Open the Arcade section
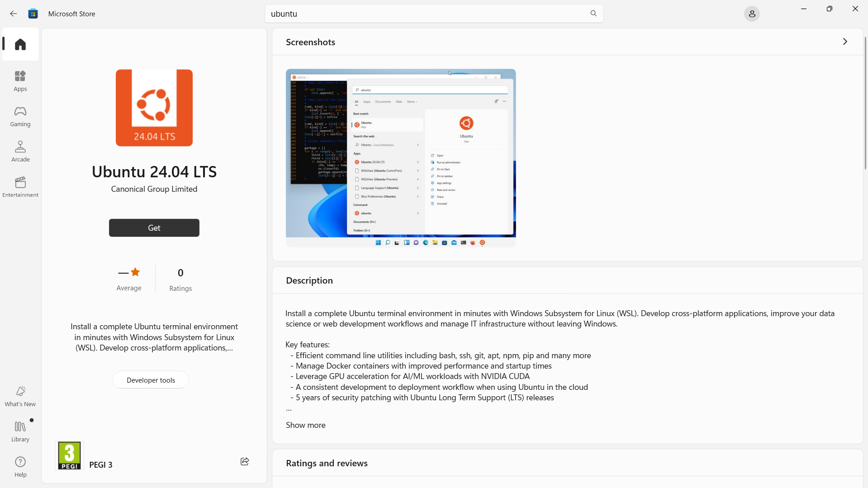This screenshot has width=868, height=488. [x=19, y=151]
